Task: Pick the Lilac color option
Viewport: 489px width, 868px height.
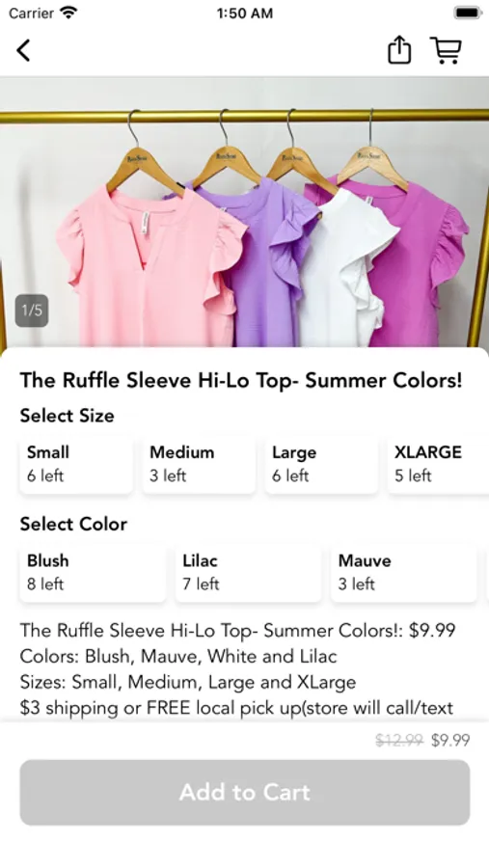Action: [x=248, y=572]
